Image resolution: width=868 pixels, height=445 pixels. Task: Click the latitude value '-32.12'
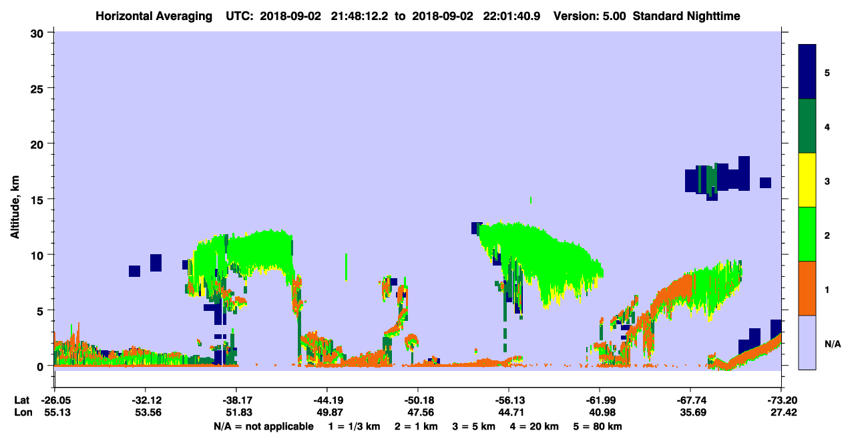[x=145, y=400]
